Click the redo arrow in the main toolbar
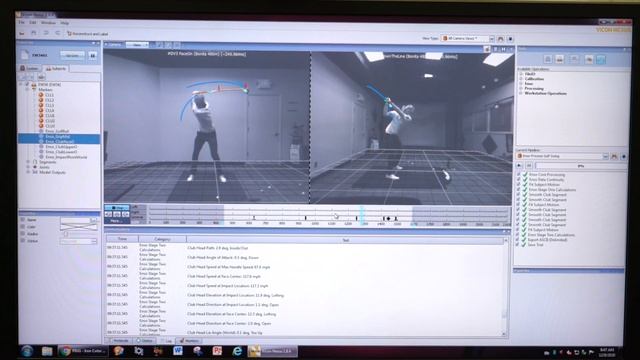 coord(57,33)
